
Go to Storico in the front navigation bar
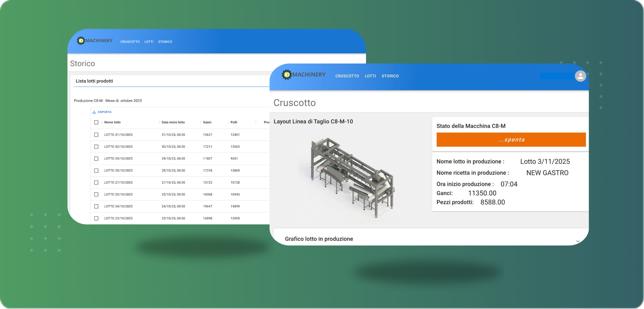pyautogui.click(x=390, y=76)
